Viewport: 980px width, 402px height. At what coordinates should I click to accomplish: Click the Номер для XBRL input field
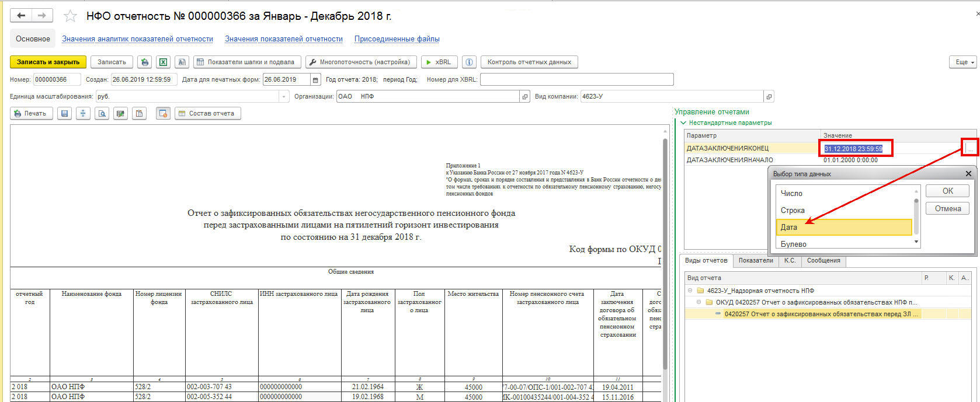pos(576,80)
